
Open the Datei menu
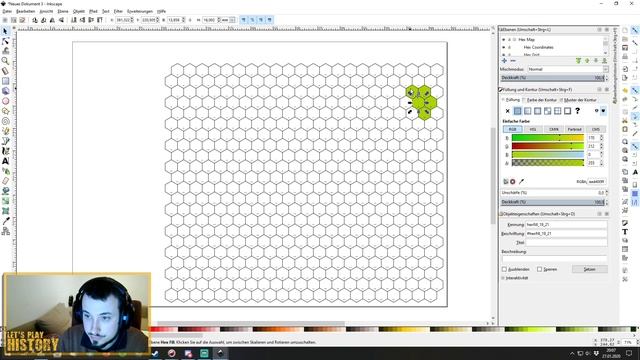[7, 11]
